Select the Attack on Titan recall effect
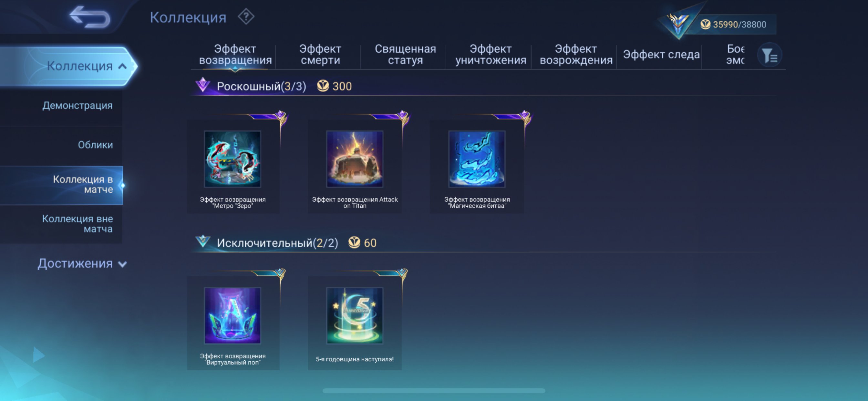This screenshot has width=868, height=401. 355,166
